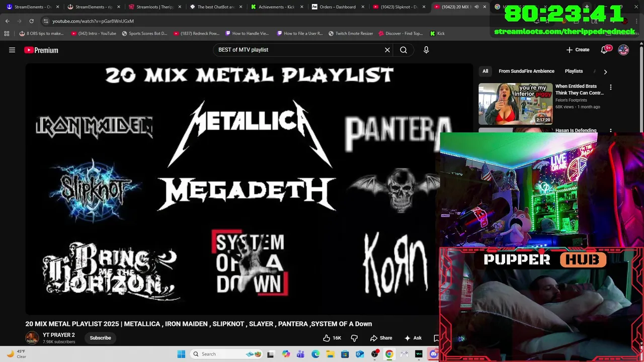The image size is (644, 362).
Task: Clear the search box with the X
Action: tap(387, 50)
